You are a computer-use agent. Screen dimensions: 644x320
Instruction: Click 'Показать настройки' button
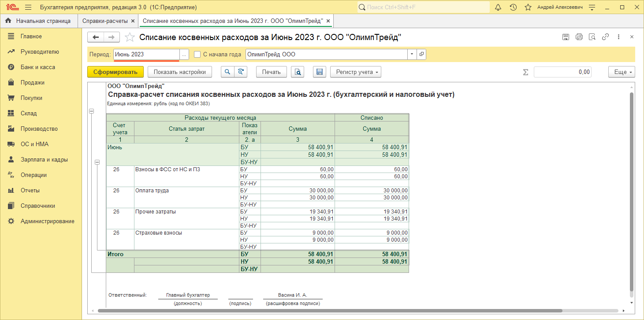(179, 72)
